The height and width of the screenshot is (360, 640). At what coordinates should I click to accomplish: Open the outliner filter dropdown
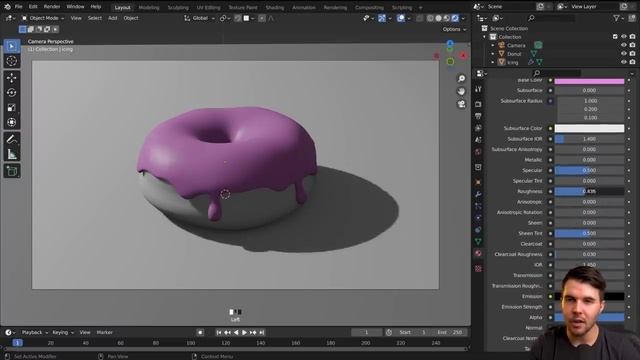click(619, 18)
